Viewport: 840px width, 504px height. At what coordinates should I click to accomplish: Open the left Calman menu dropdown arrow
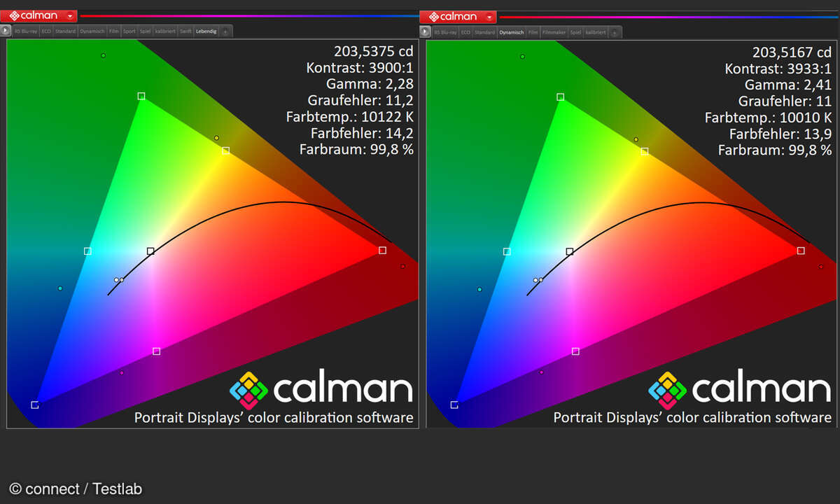(70, 15)
